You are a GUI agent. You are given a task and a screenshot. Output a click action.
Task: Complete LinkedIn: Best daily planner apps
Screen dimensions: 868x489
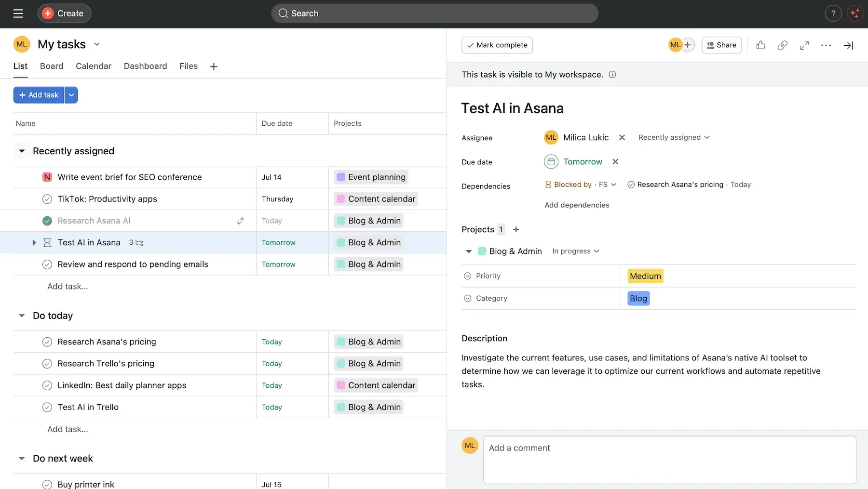pyautogui.click(x=47, y=385)
